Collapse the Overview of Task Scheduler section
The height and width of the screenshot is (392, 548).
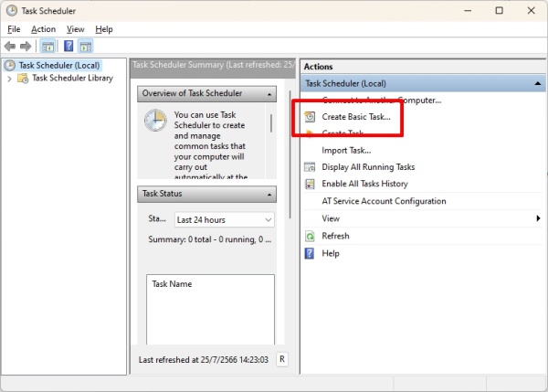(x=269, y=94)
